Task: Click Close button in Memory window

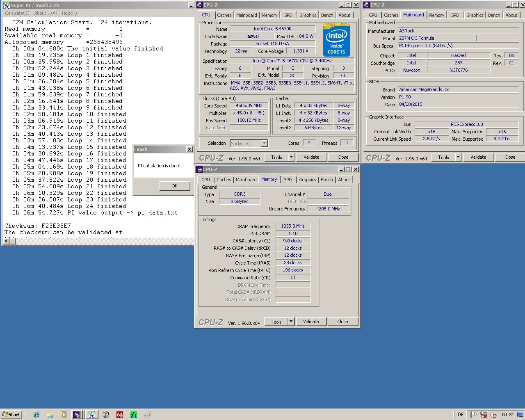Action: pyautogui.click(x=342, y=322)
